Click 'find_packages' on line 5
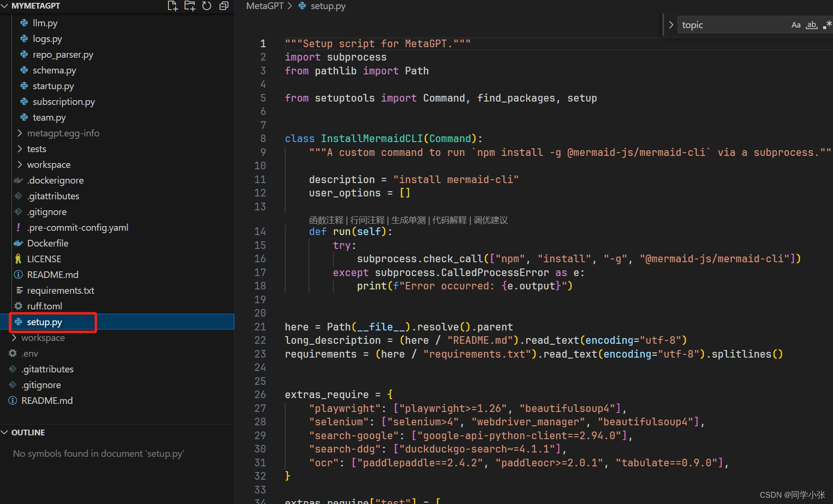The image size is (833, 504). 516,98
